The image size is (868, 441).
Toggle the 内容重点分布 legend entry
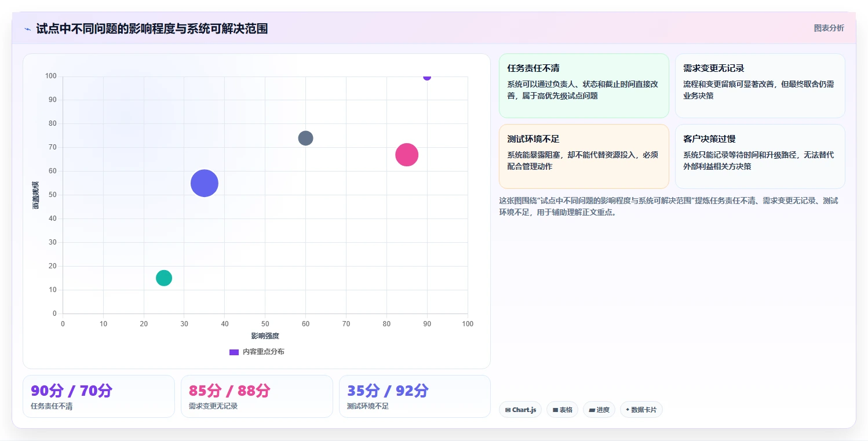pos(257,352)
